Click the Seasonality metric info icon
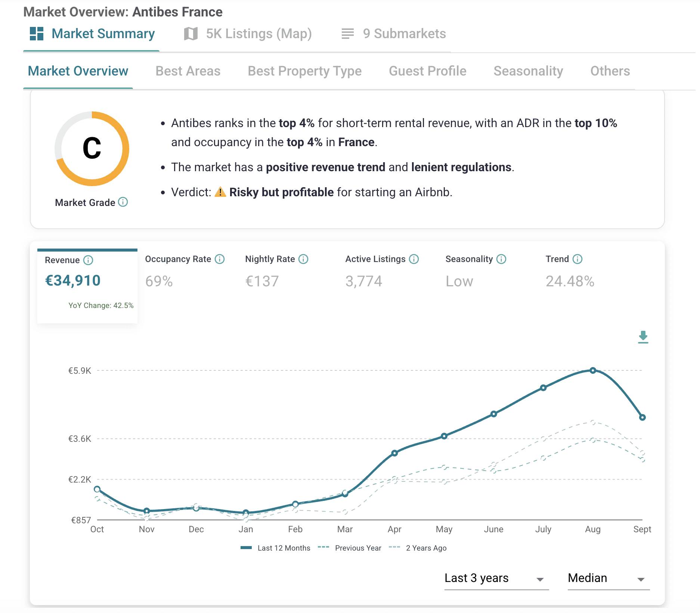 click(501, 259)
